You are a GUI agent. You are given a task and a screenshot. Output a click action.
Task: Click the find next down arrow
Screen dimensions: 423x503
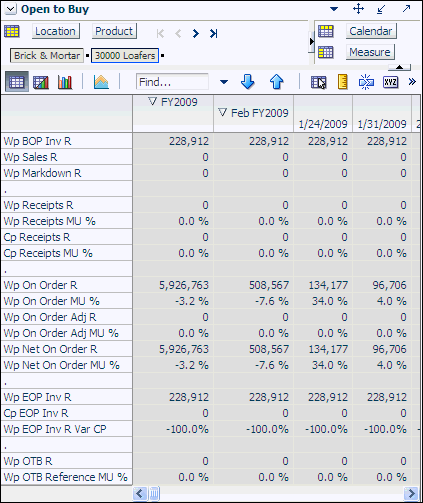[247, 82]
